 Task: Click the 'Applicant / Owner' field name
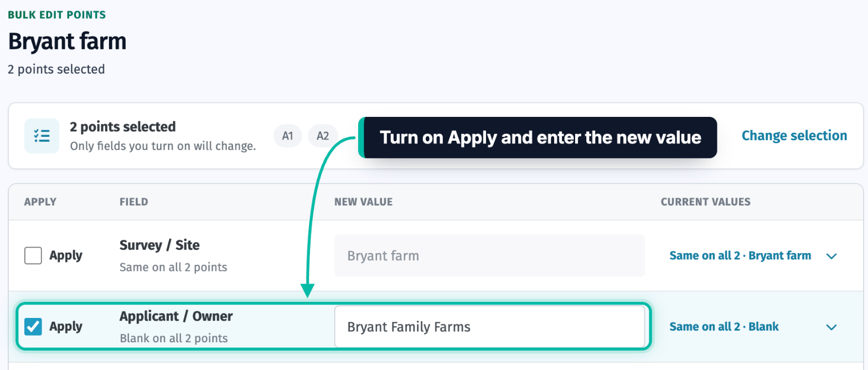pyautogui.click(x=176, y=316)
